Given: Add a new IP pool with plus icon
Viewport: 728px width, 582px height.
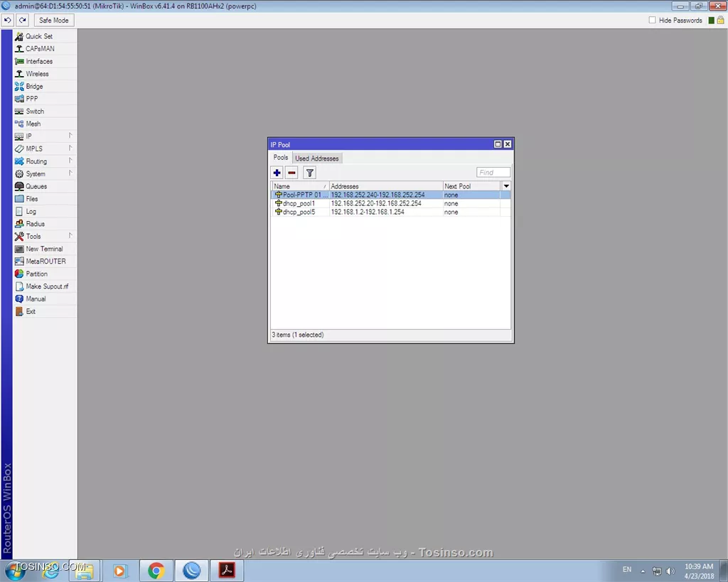Looking at the screenshot, I should (x=277, y=173).
